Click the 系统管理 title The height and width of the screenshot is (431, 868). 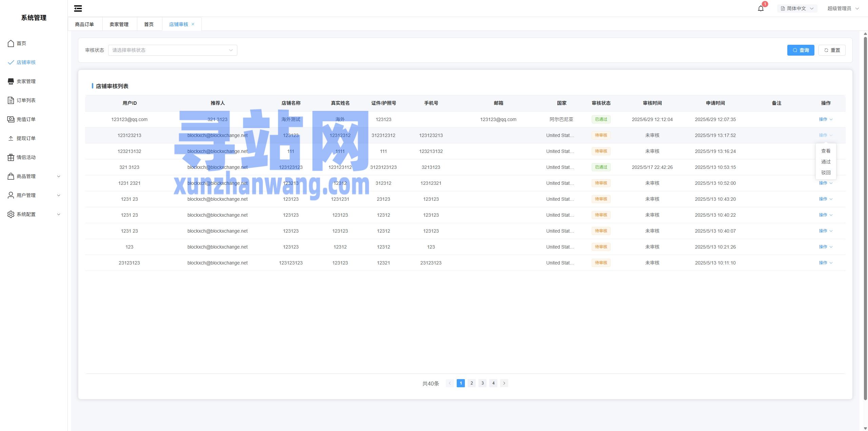tap(34, 18)
